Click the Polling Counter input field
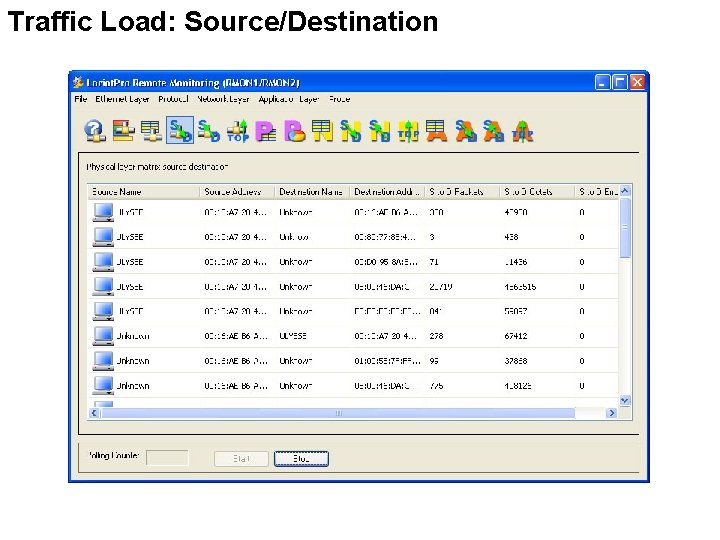Screen dimensions: 720x540 tap(167, 458)
